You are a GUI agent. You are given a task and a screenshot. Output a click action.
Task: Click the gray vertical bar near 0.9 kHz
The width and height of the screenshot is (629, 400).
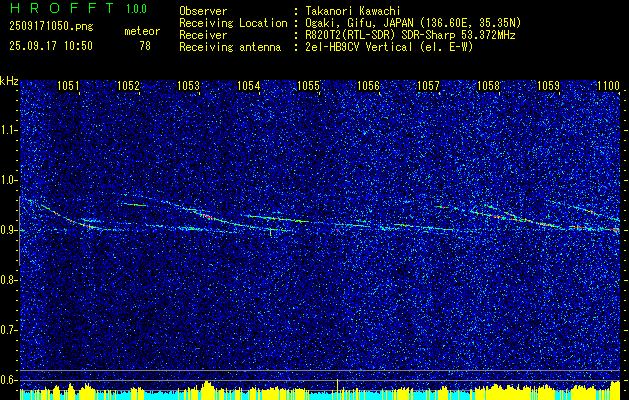[19, 231]
